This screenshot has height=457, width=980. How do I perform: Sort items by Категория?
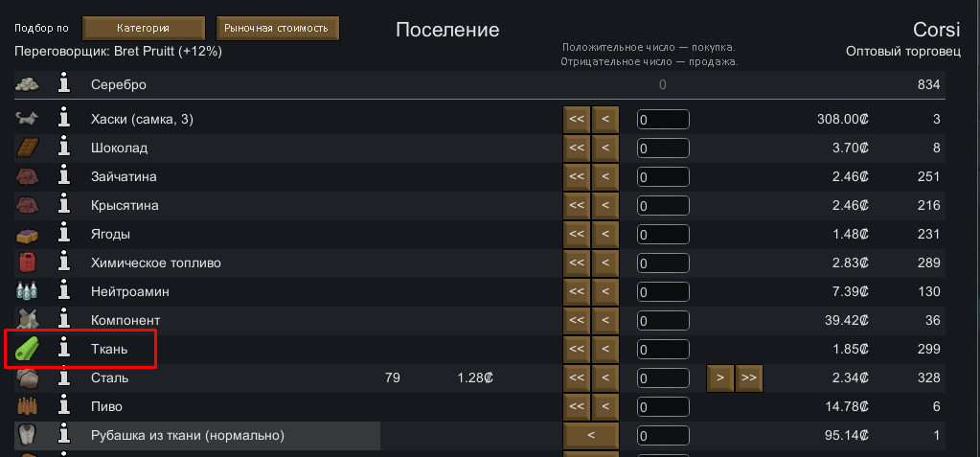point(144,28)
